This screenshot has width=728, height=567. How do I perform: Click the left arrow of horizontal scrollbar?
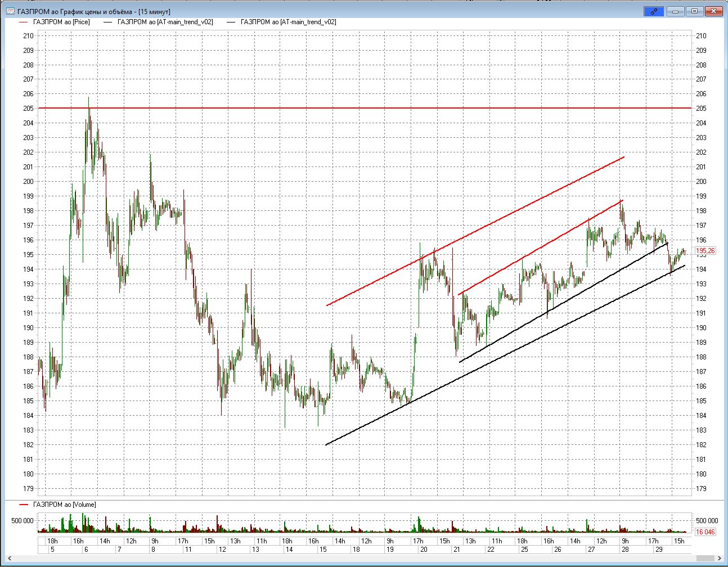tap(9, 558)
